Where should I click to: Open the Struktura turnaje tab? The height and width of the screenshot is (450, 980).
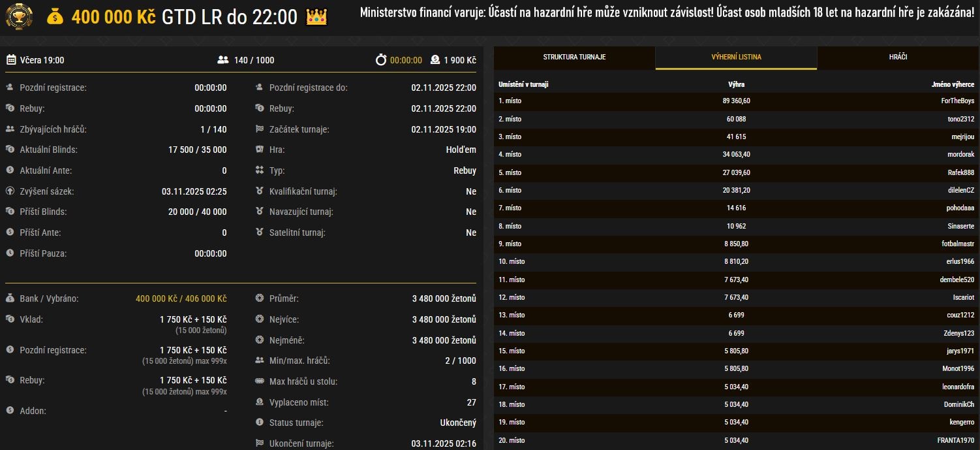(574, 57)
